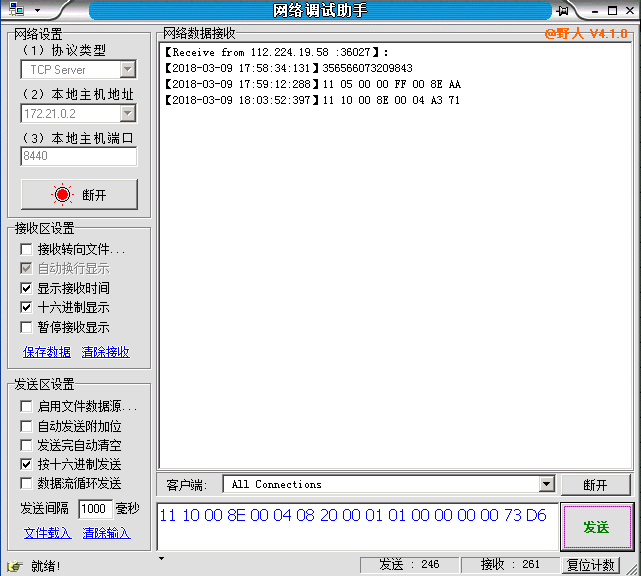Click the 清除接收 link
The image size is (641, 576).
105,352
